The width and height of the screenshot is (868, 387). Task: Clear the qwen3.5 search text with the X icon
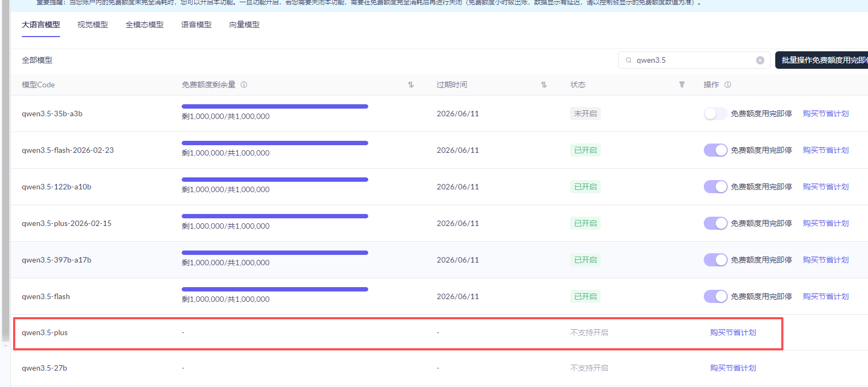760,60
